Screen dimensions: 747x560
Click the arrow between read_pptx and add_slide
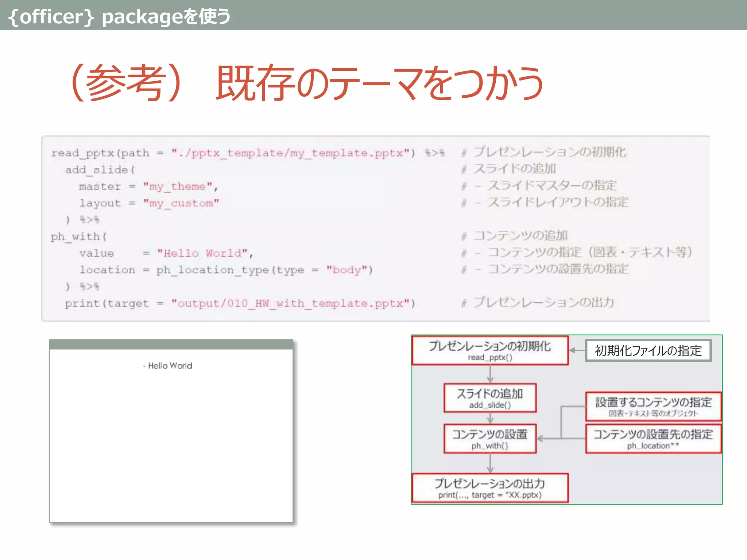(x=490, y=374)
